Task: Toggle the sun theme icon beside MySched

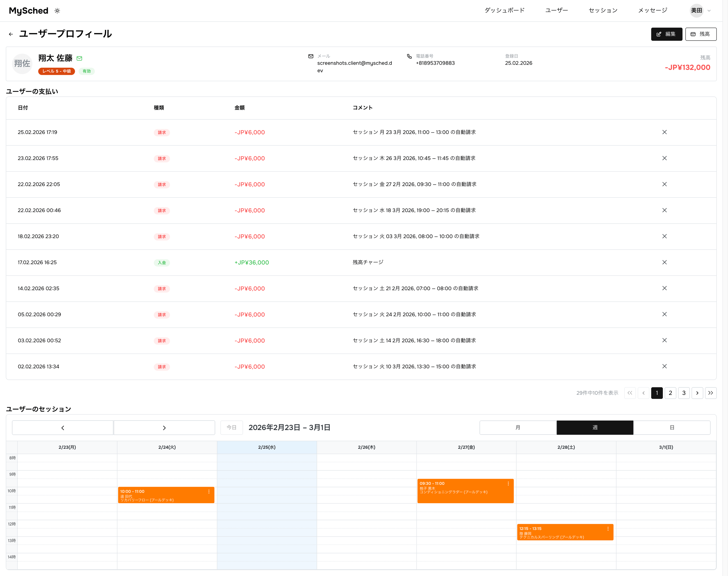Action: 57,11
